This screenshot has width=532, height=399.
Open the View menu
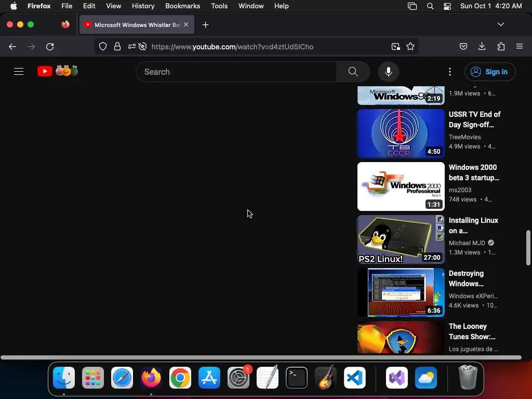tap(113, 6)
